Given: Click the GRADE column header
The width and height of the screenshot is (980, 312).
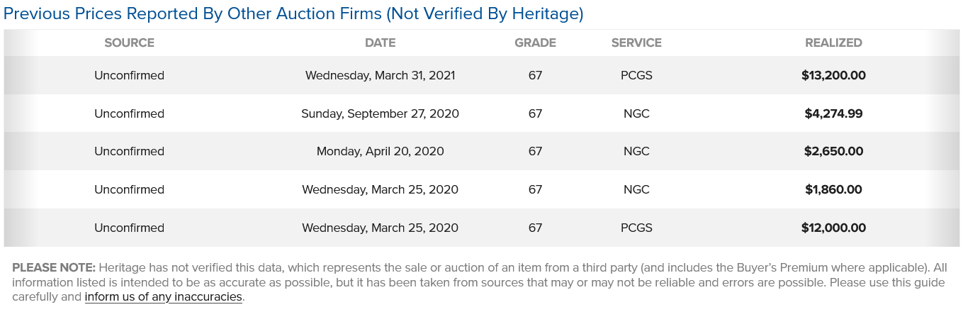Looking at the screenshot, I should [x=535, y=43].
